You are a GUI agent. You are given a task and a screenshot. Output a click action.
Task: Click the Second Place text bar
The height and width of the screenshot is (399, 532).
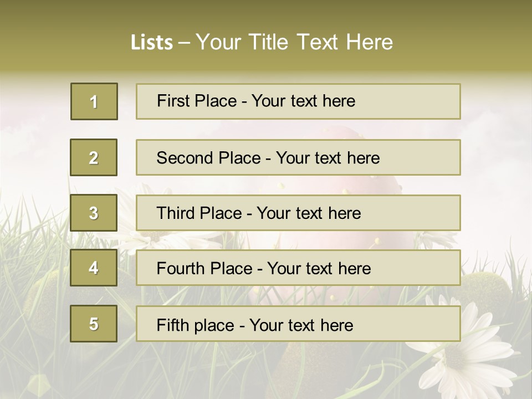(298, 157)
